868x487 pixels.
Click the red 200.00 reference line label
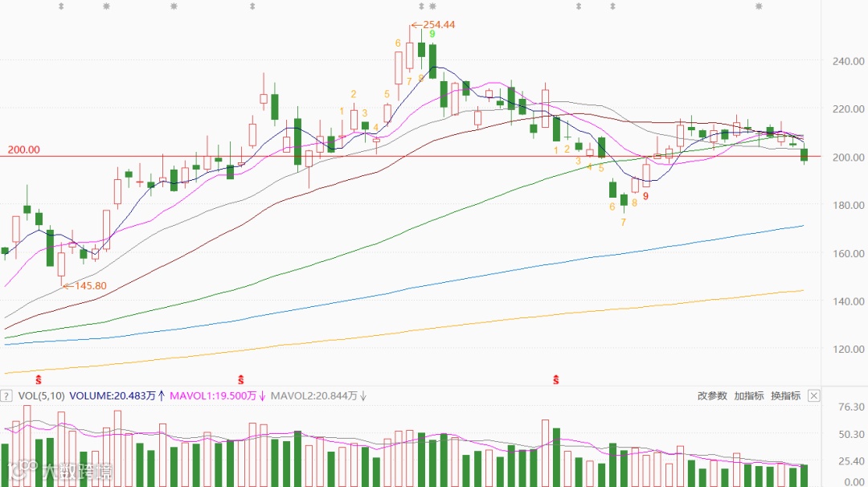point(24,150)
